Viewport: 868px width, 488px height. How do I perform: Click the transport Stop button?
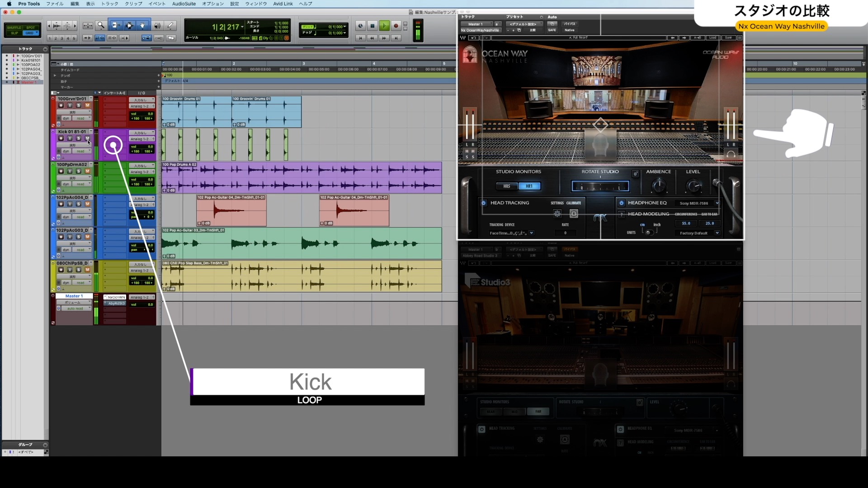(372, 26)
